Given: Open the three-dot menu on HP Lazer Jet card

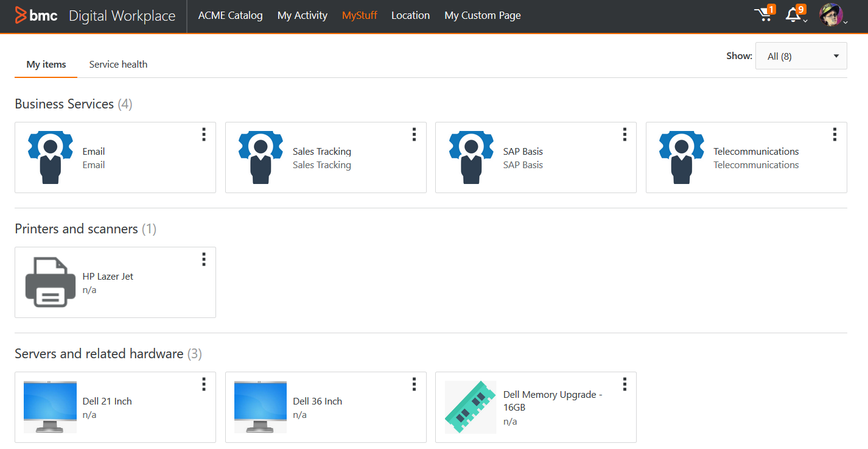Looking at the screenshot, I should tap(204, 260).
